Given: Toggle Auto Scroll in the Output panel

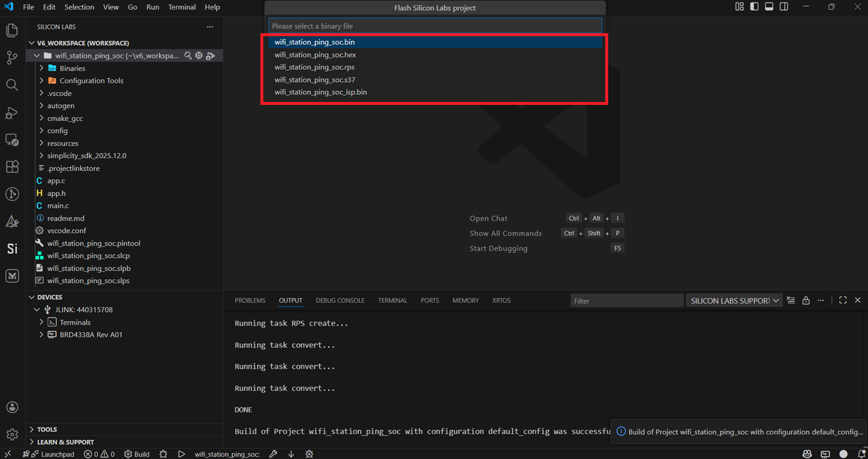Looking at the screenshot, I should (791, 300).
